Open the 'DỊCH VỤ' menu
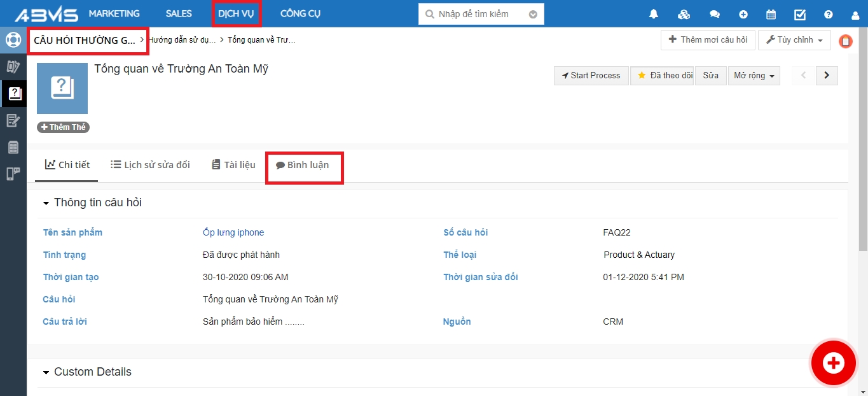Screen dimensions: 868x396 pyautogui.click(x=236, y=14)
